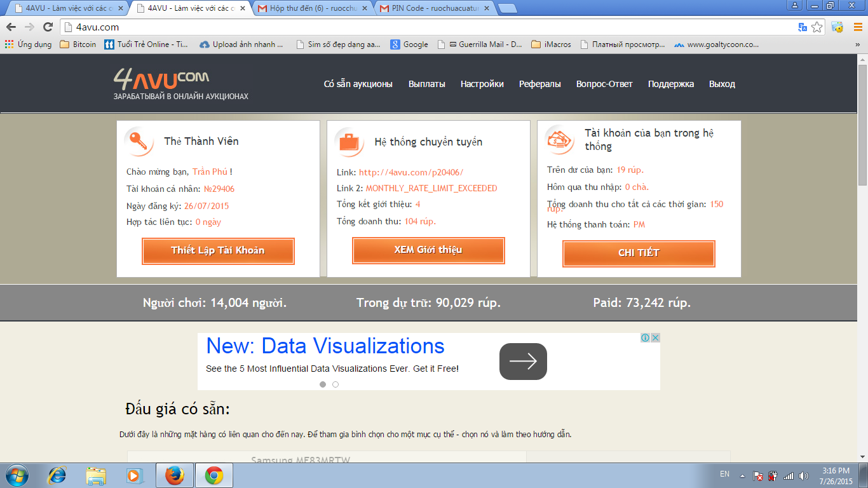
Task: Click the Trần Phú username text
Action: pos(210,172)
